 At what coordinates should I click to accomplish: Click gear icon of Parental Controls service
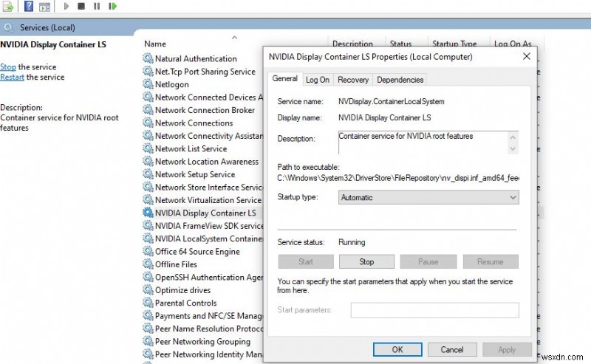point(148,303)
